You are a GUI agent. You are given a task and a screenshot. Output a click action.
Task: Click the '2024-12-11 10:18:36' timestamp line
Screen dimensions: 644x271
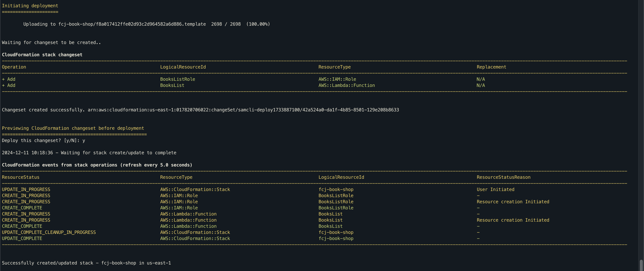(89, 153)
